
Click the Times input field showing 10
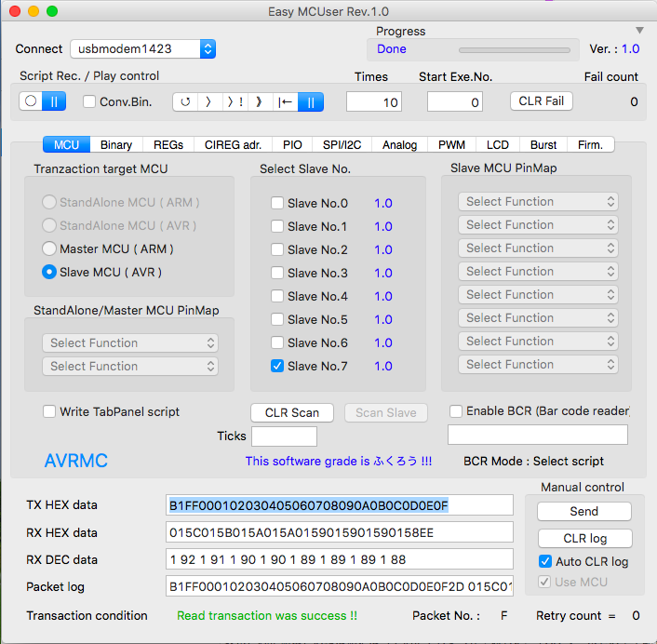(x=374, y=101)
